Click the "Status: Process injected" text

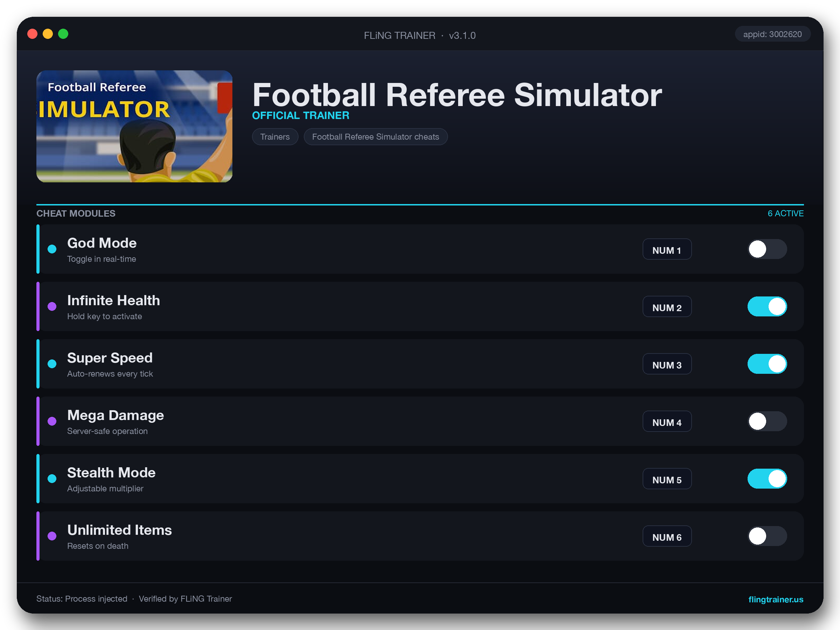point(82,599)
